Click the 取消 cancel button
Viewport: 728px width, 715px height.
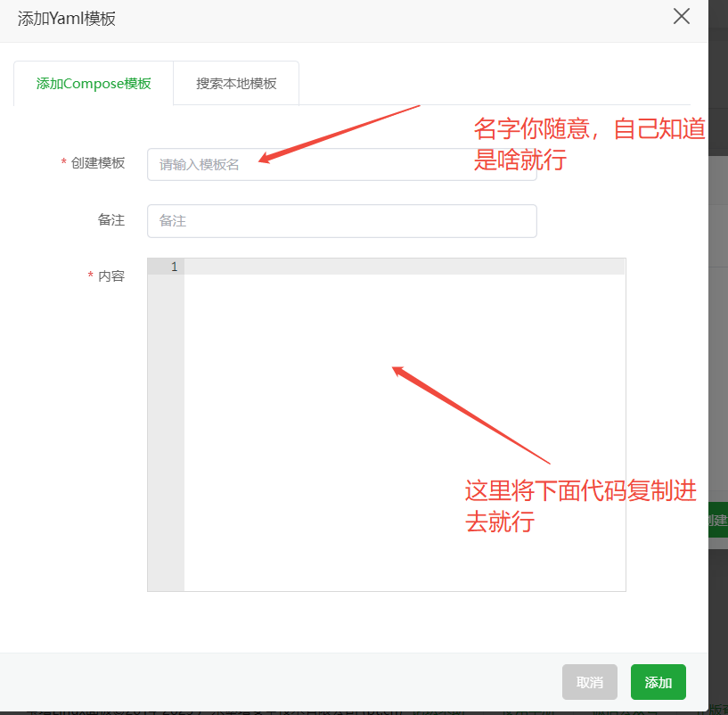[x=590, y=681]
